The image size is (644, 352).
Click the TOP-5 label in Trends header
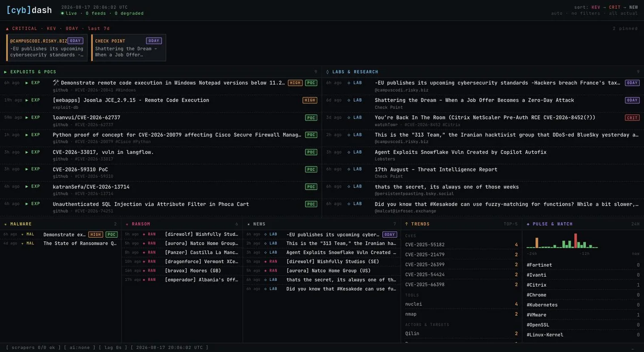[511, 224]
